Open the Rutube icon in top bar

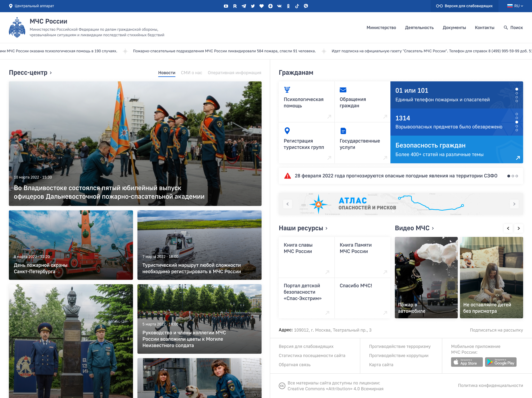coord(235,6)
